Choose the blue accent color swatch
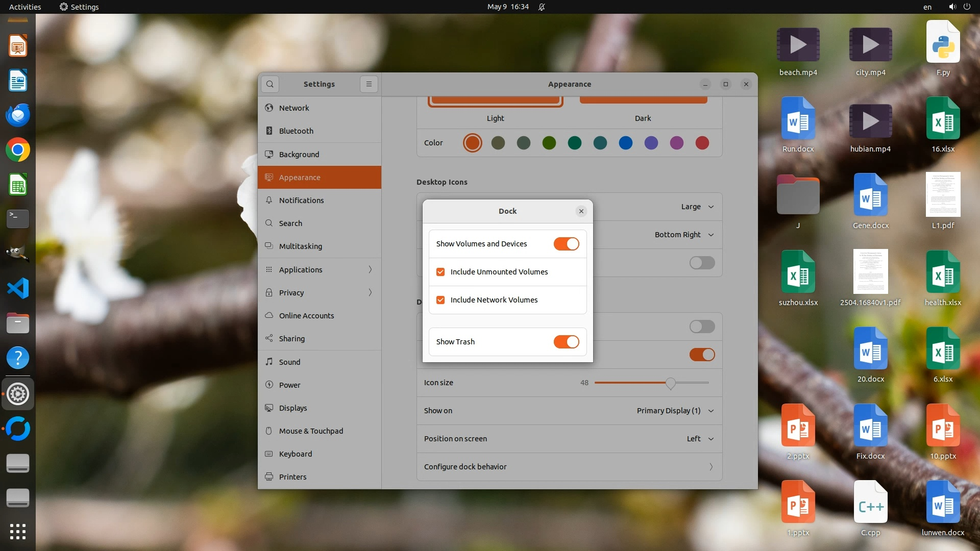 (626, 143)
